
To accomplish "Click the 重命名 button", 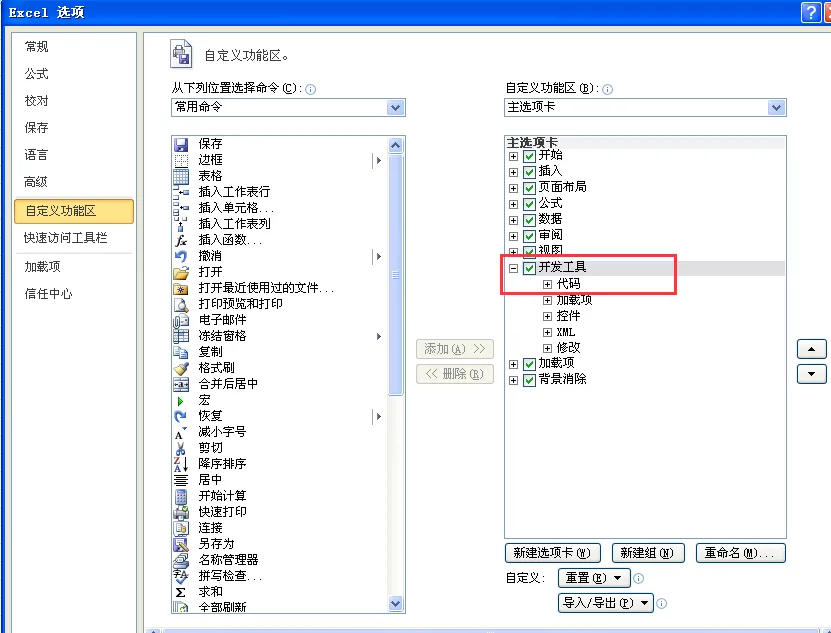I will pyautogui.click(x=740, y=553).
